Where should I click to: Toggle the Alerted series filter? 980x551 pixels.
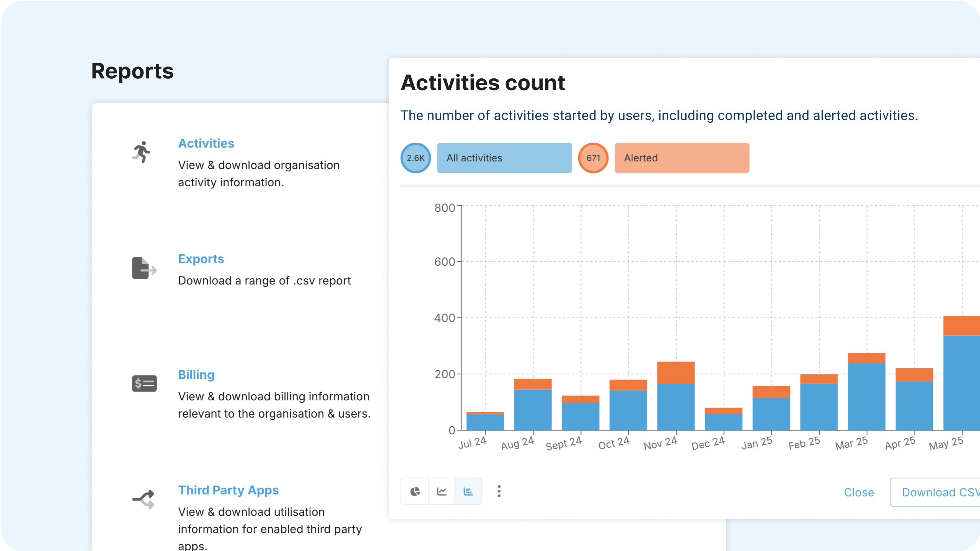click(x=682, y=158)
